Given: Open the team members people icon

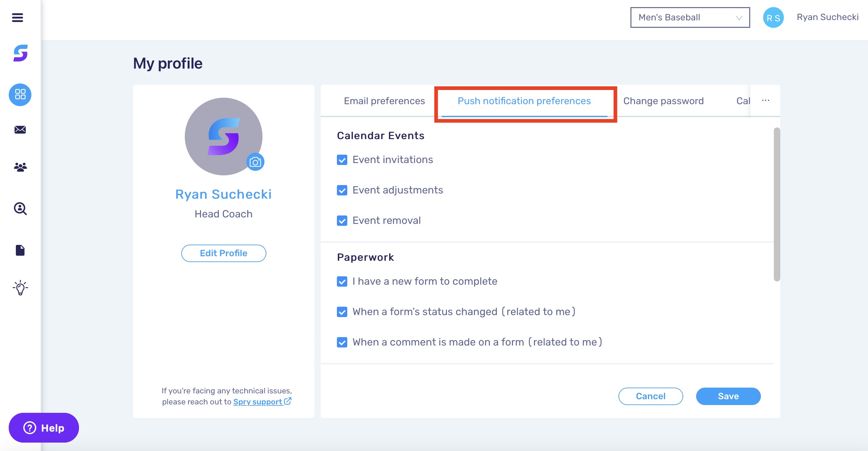Looking at the screenshot, I should pyautogui.click(x=20, y=167).
